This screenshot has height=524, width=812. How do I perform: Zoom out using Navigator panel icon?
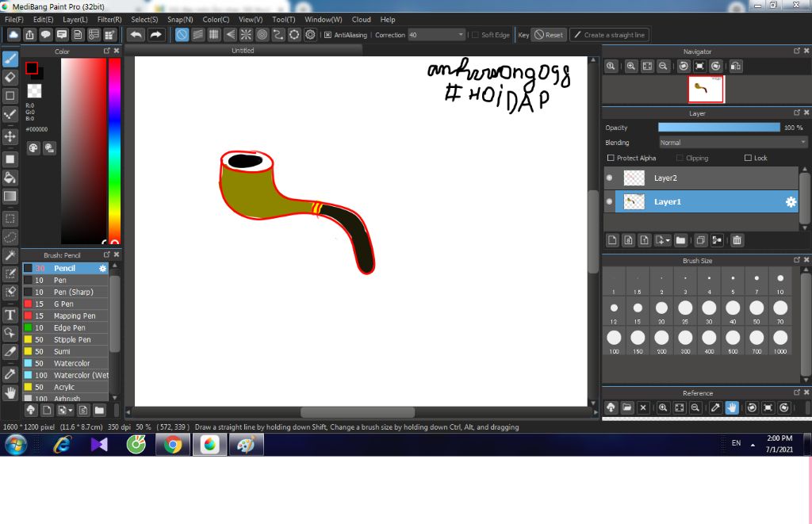(x=663, y=66)
